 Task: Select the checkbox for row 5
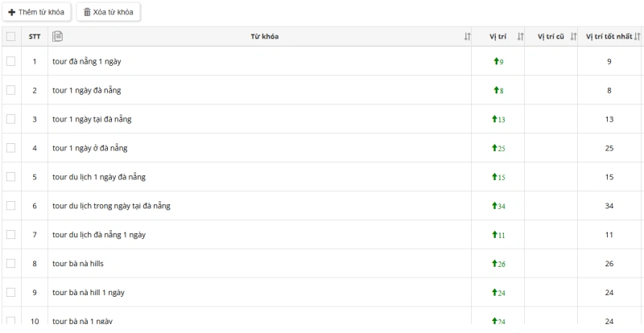10,177
